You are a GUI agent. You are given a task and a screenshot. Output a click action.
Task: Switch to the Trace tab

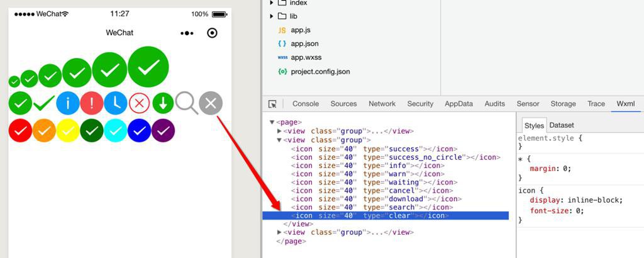click(x=596, y=104)
